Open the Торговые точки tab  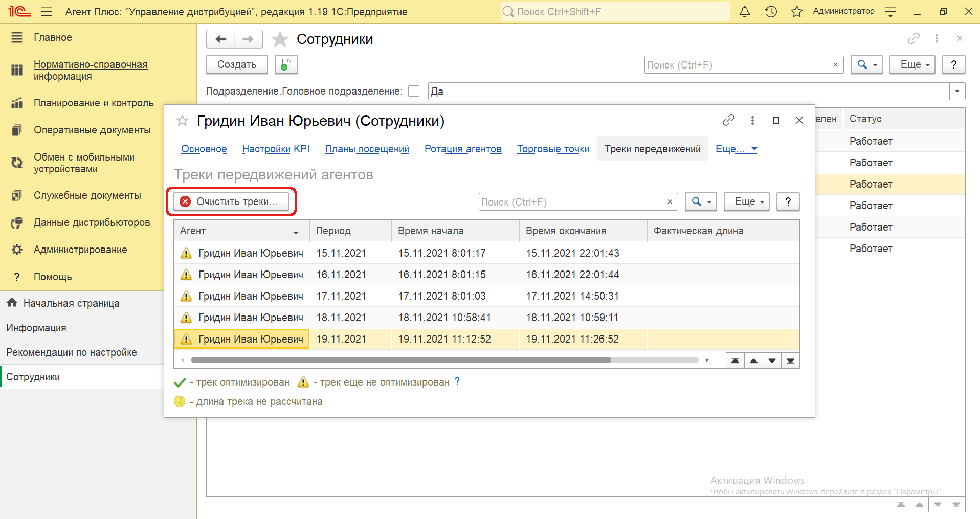pos(553,149)
